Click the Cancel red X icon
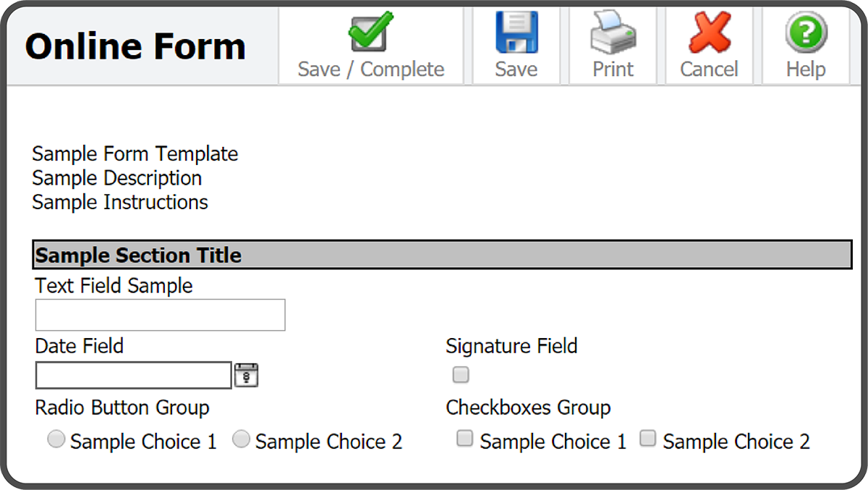 (x=709, y=31)
